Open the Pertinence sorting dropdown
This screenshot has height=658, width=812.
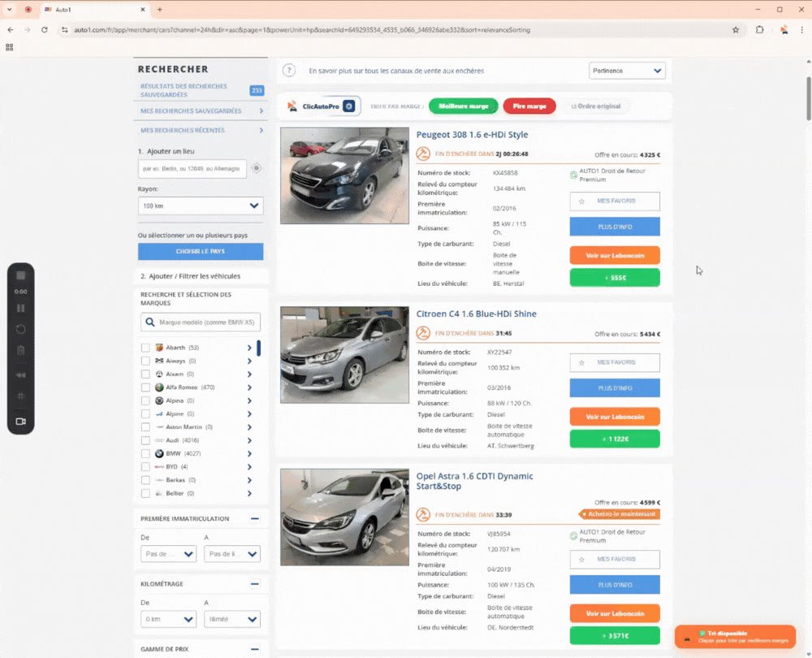(627, 71)
